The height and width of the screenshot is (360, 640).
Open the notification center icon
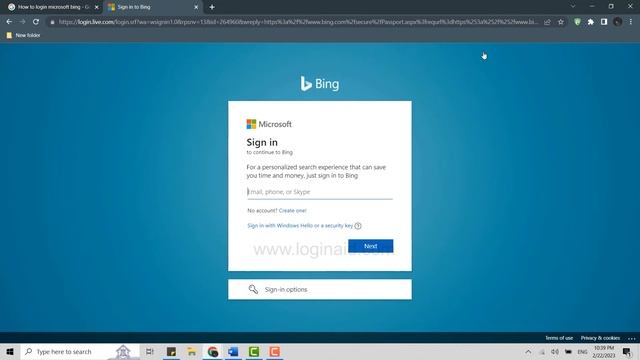click(x=627, y=352)
